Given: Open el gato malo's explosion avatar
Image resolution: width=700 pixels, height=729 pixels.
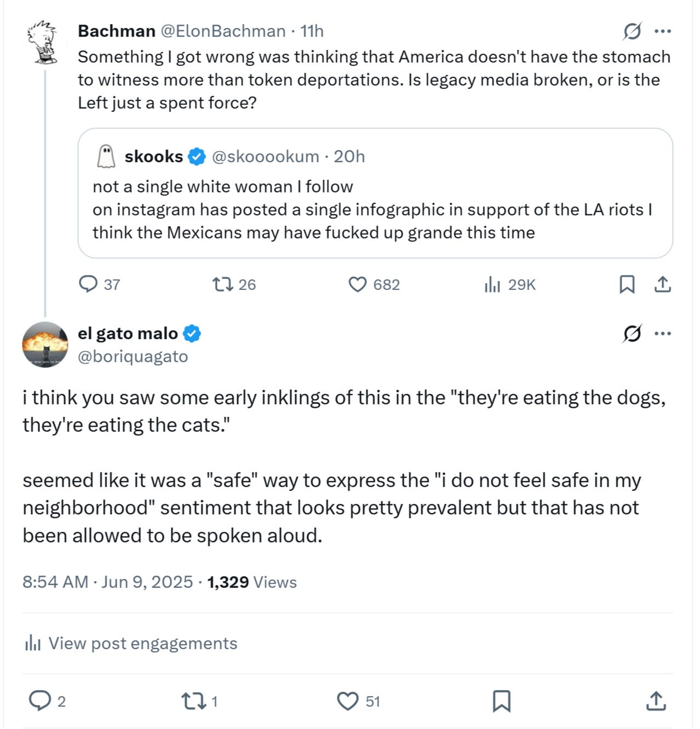Looking at the screenshot, I should [x=45, y=345].
